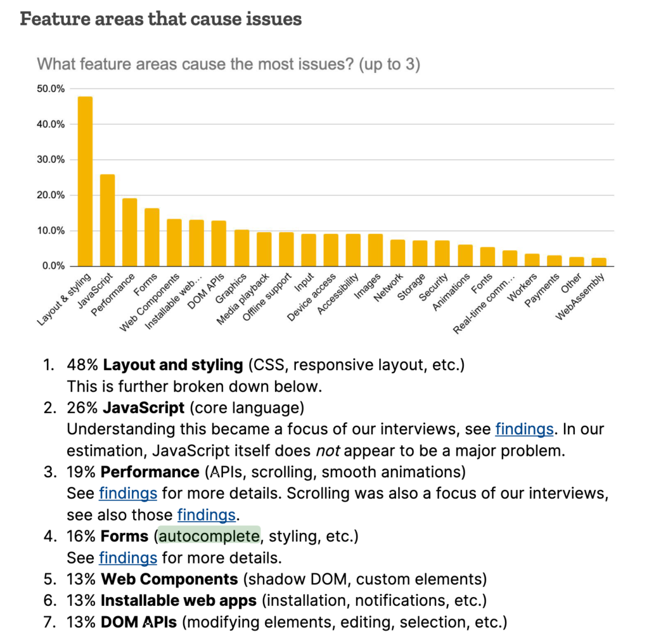Click the WebAssembly bar at chart's end
The height and width of the screenshot is (644, 649).
598,262
